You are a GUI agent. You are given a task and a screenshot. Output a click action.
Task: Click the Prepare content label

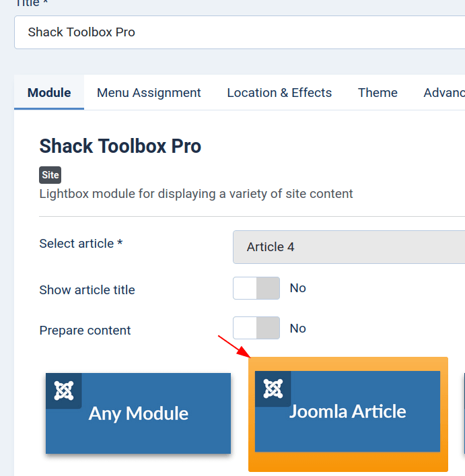pos(85,331)
